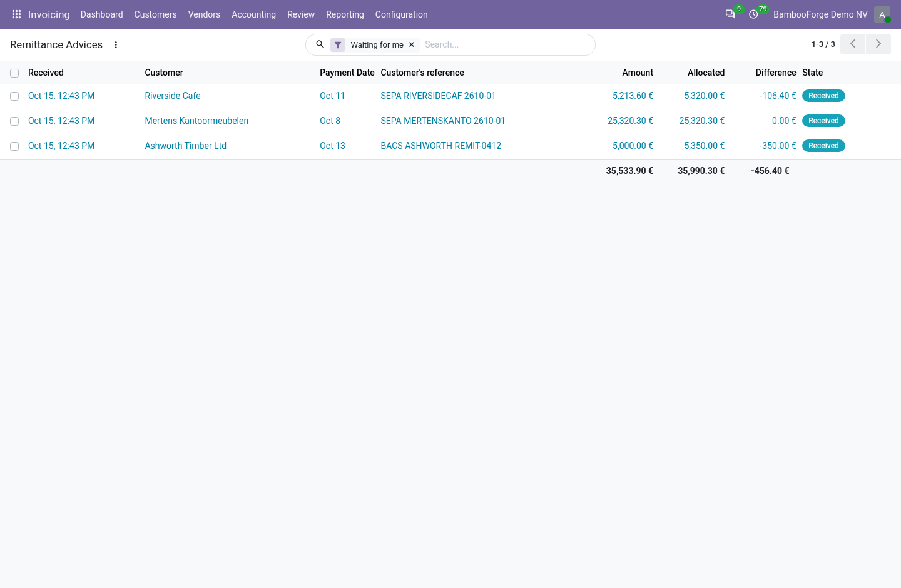Image resolution: width=901 pixels, height=588 pixels.
Task: Click the filter funnel icon
Action: tap(338, 45)
